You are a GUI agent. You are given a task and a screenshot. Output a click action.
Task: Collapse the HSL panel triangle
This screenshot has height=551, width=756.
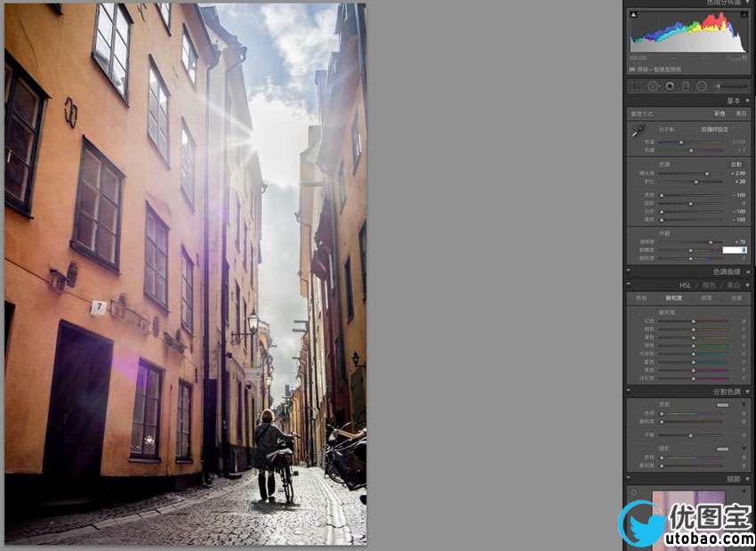(748, 285)
